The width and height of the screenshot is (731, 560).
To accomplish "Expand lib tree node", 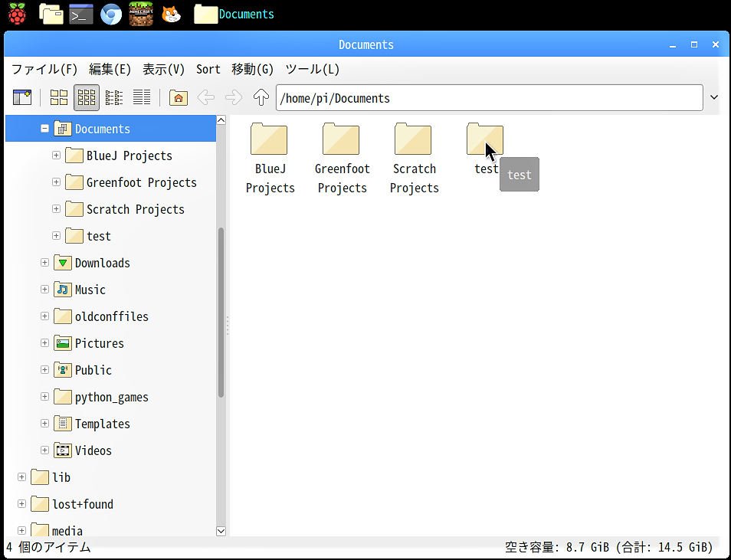I will click(21, 477).
